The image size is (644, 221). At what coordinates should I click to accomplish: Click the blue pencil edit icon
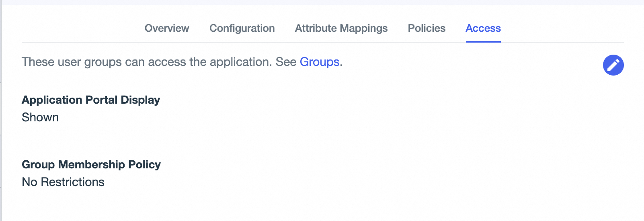tap(613, 65)
